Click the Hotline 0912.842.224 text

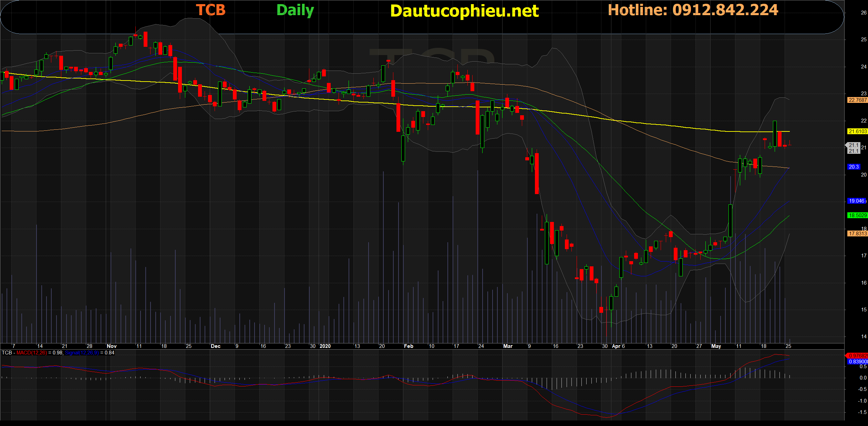(693, 10)
